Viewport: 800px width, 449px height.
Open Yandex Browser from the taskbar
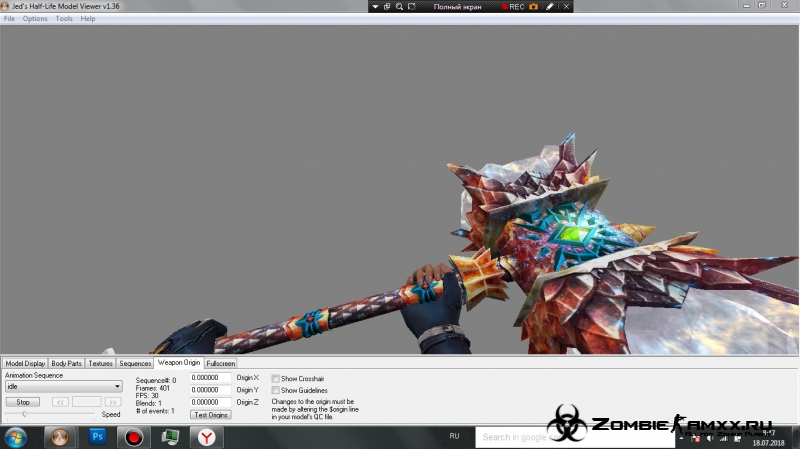point(207,437)
